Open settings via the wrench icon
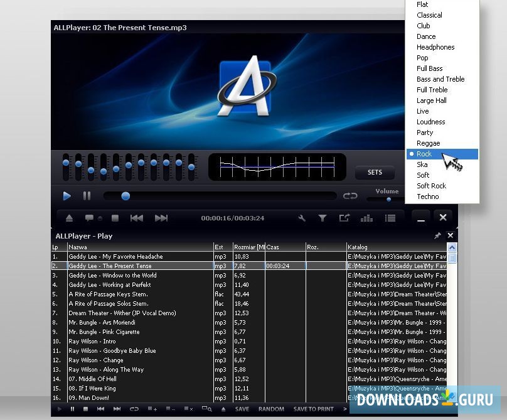507x420 pixels. click(302, 218)
